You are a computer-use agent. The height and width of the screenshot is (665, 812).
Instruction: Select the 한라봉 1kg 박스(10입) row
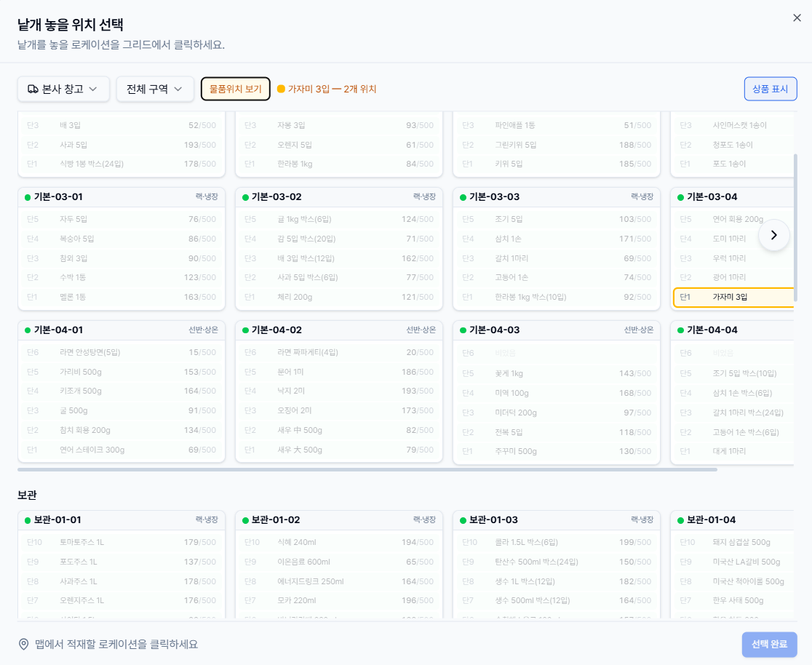[556, 298]
